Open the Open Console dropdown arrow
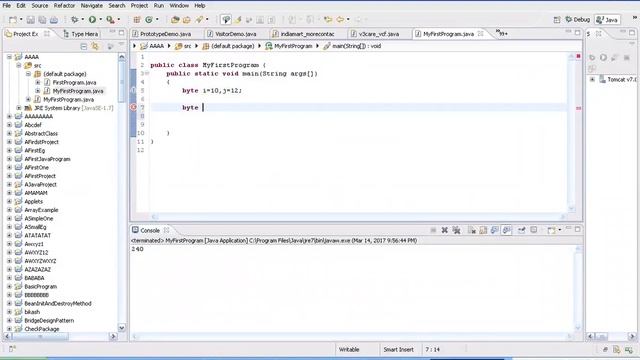 (560, 230)
